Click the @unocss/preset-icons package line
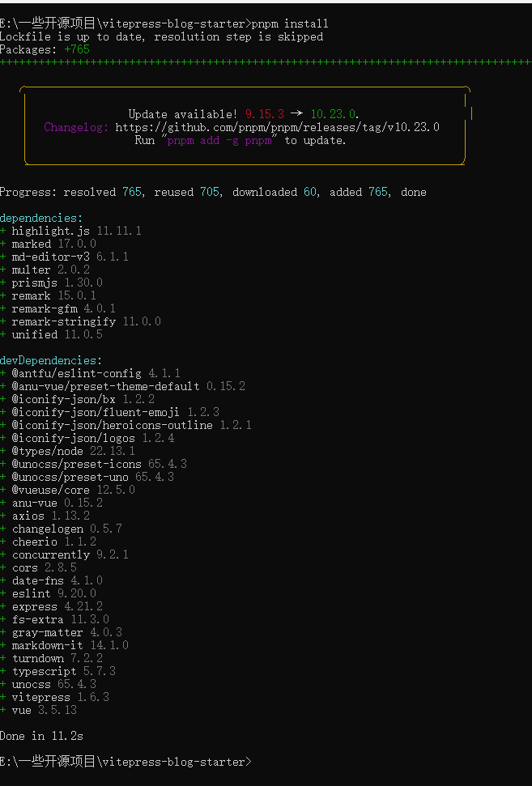532x786 pixels. 99,464
